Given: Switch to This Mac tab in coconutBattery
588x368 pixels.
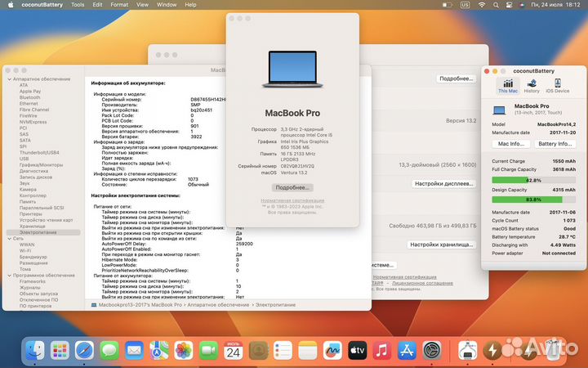Looking at the screenshot, I should 508,86.
